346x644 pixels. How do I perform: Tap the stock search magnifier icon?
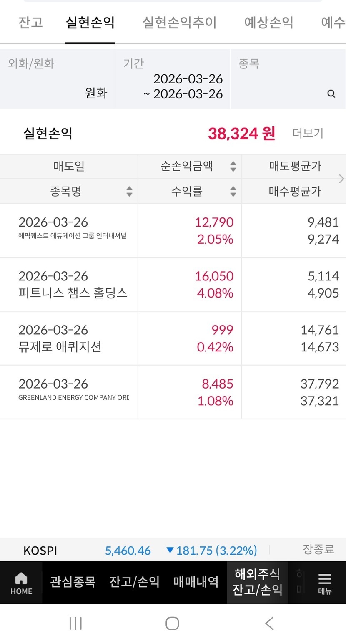(331, 93)
